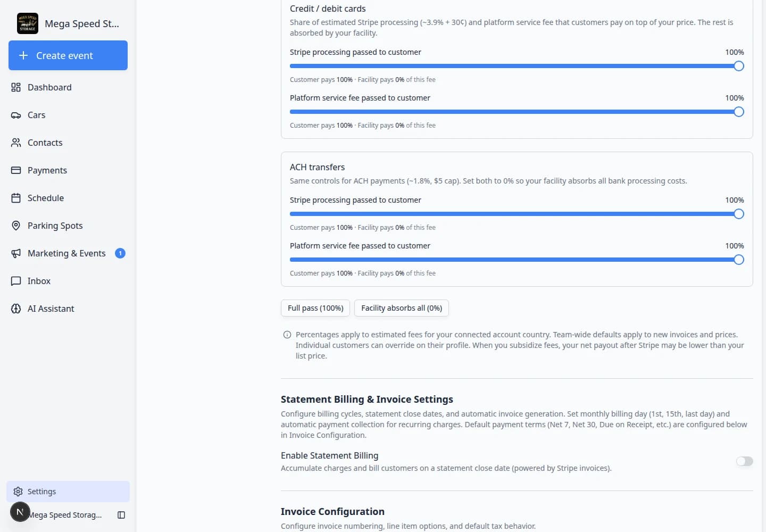Click the Mega Speed Storage logo thumbnail
Image resolution: width=766 pixels, height=532 pixels.
(x=28, y=23)
